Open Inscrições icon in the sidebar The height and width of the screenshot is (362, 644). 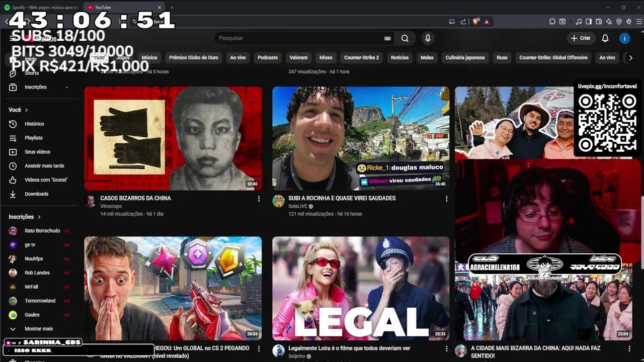(x=13, y=87)
